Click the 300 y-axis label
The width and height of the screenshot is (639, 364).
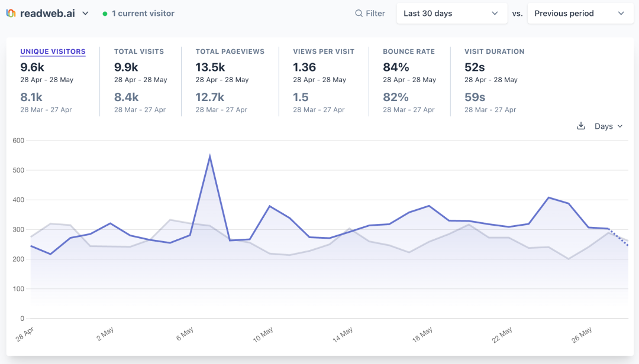(x=18, y=230)
